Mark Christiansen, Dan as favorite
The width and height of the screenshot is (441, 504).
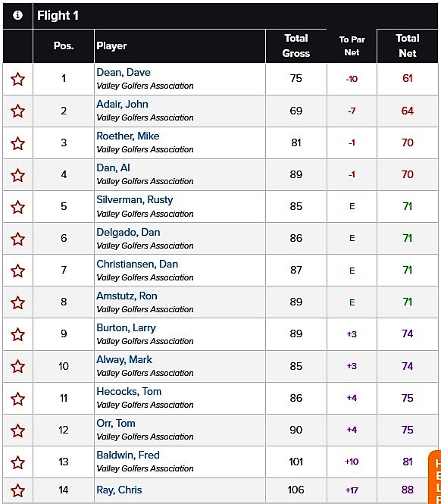[x=17, y=271]
